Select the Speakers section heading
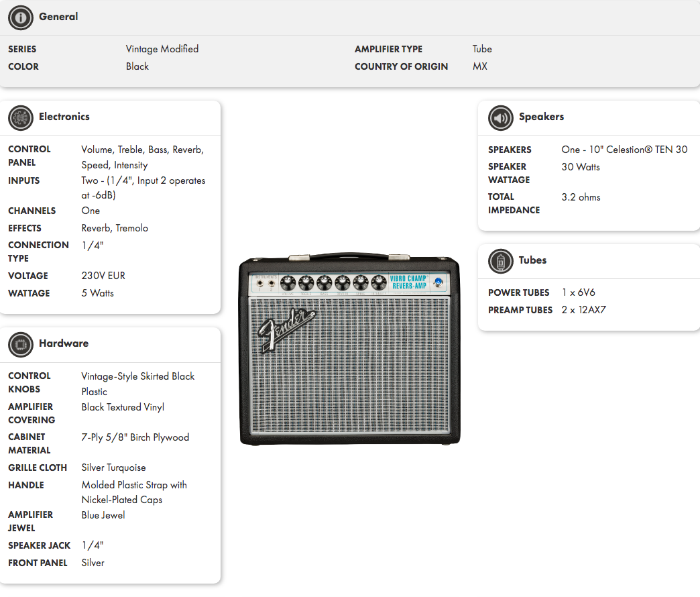Image resolution: width=700 pixels, height=597 pixels. 541,117
